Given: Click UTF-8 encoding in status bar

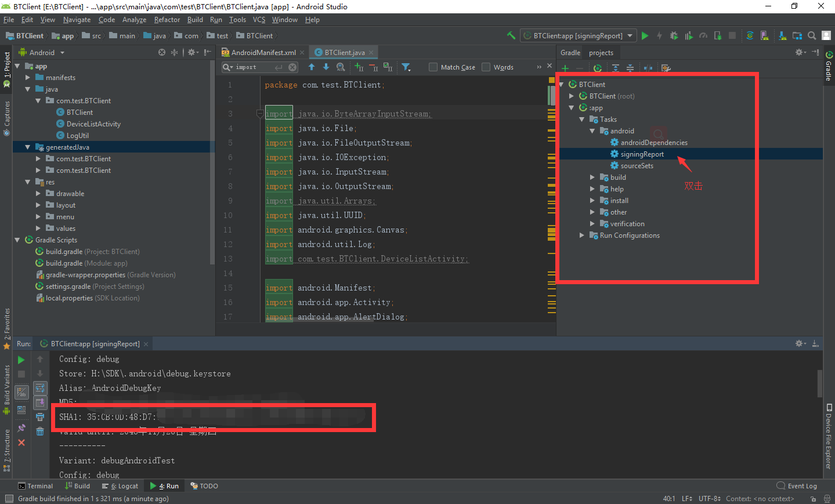Looking at the screenshot, I should (709, 499).
